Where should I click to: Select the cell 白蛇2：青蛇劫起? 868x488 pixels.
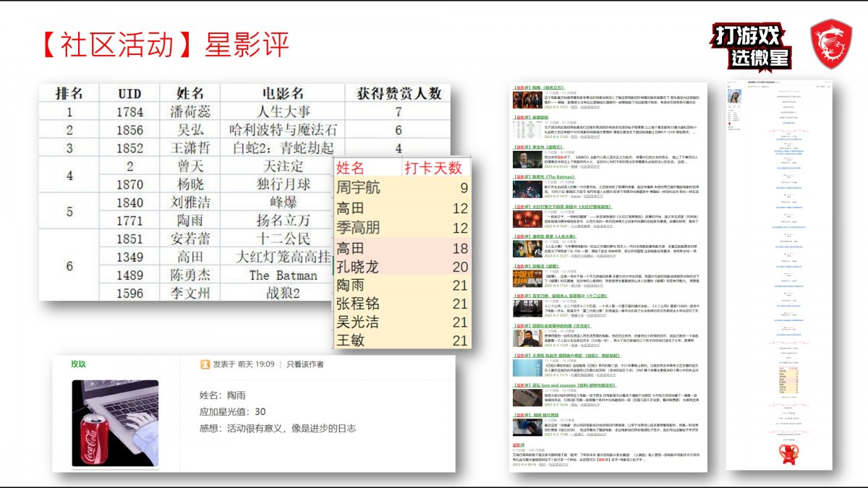click(x=284, y=148)
